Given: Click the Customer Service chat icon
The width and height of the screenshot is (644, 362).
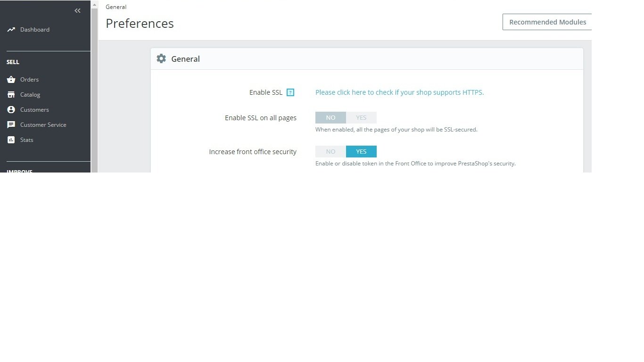Looking at the screenshot, I should coord(11,125).
